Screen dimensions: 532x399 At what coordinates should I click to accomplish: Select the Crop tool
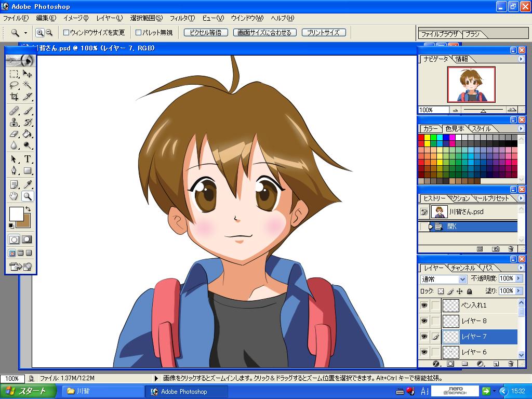pos(14,97)
